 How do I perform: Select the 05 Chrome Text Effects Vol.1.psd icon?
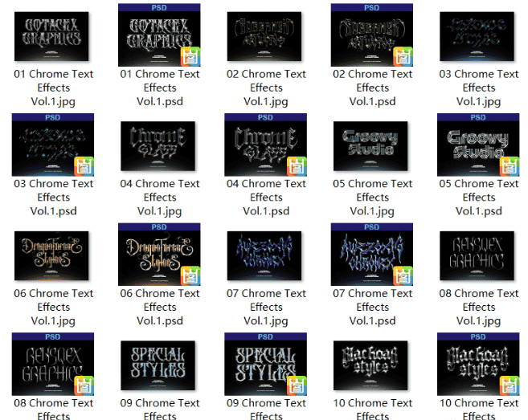click(x=478, y=145)
